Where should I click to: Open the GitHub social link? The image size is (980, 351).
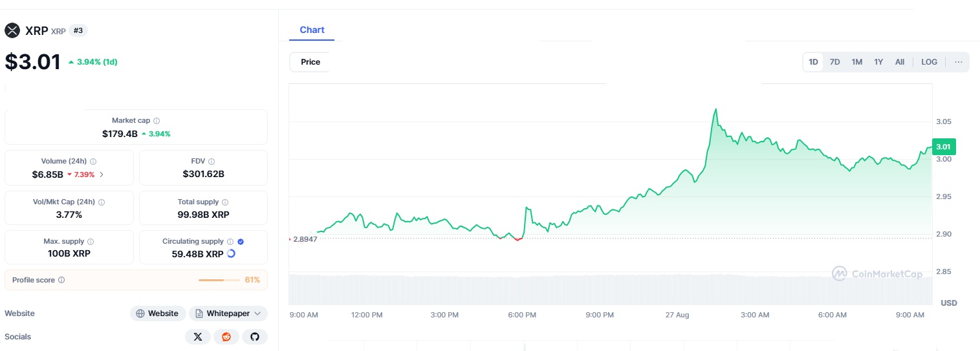pos(255,337)
